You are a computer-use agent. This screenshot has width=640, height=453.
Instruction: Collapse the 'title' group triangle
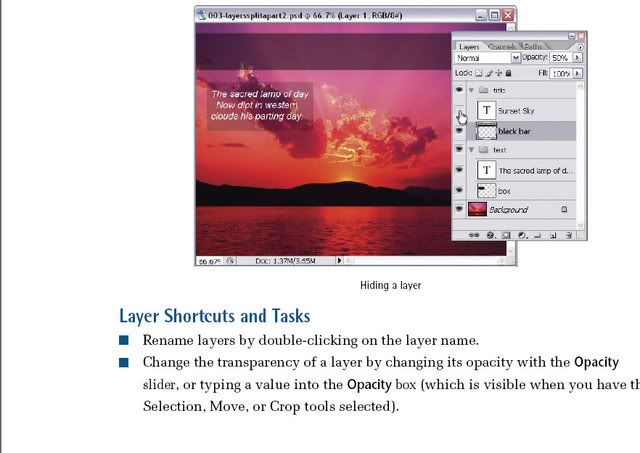coord(471,90)
